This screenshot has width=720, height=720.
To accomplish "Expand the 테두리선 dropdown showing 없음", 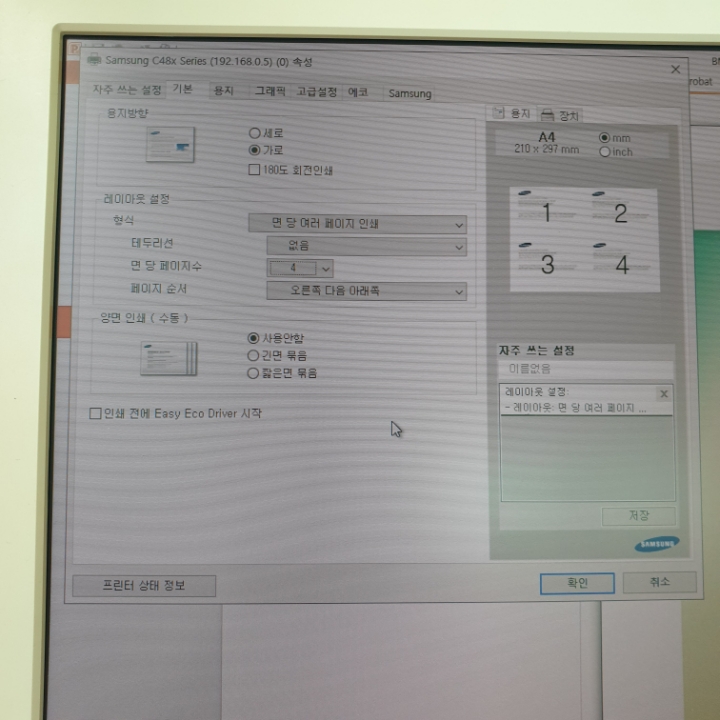I will click(x=366, y=246).
